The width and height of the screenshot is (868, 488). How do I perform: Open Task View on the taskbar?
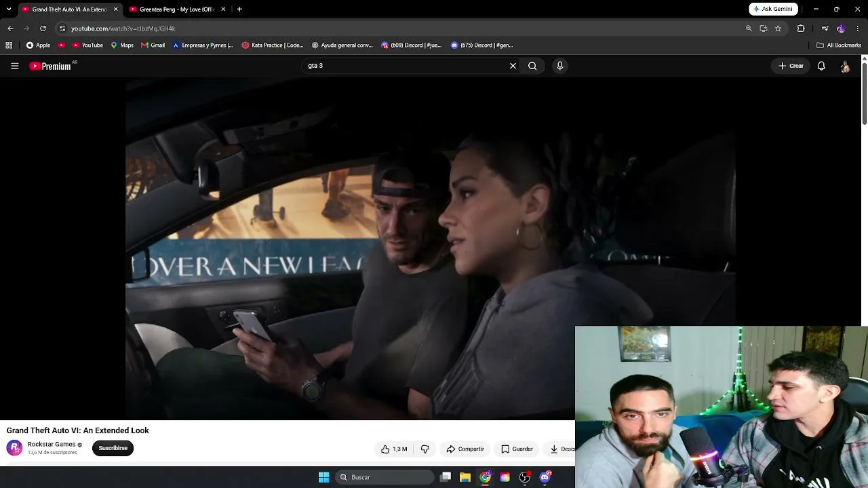[446, 477]
